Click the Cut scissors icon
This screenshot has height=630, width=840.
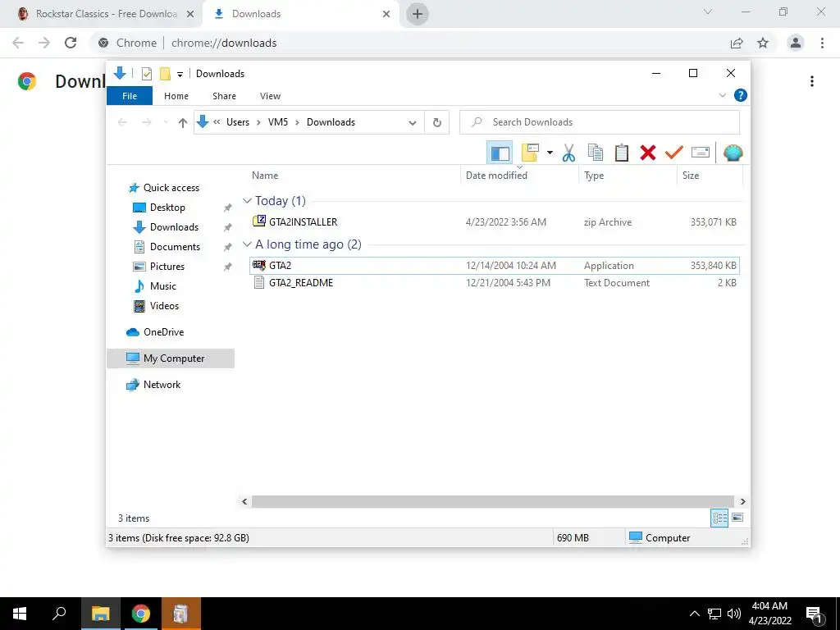click(568, 153)
